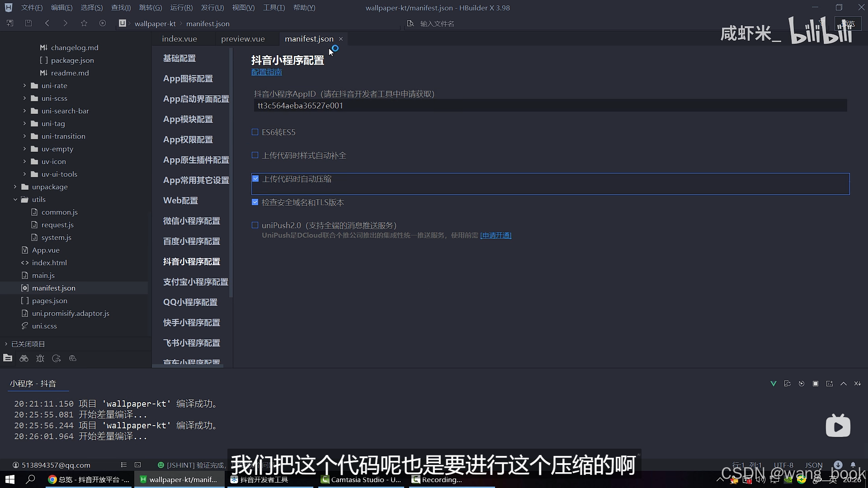Click the 申请开通 link

[495, 235]
